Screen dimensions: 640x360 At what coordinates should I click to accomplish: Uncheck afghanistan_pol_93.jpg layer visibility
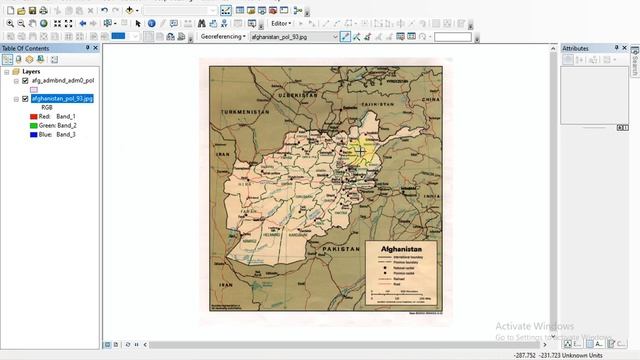(x=25, y=99)
